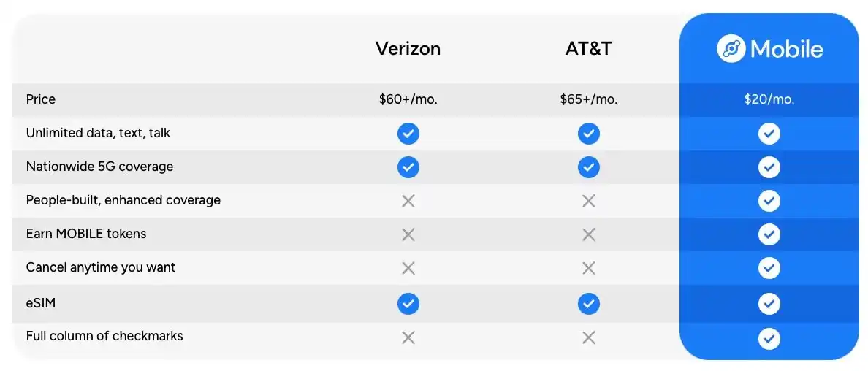Click Verizon's eSIM checkmark icon
The width and height of the screenshot is (868, 371).
coord(408,303)
